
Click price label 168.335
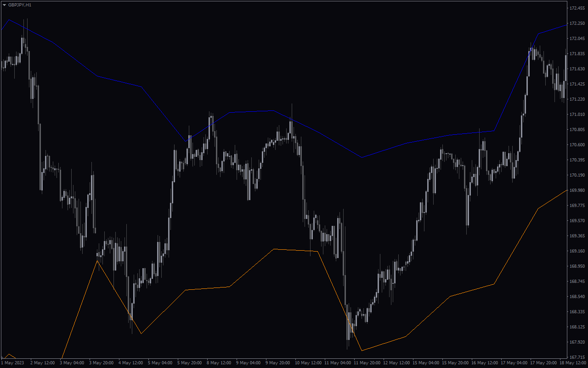pos(577,312)
